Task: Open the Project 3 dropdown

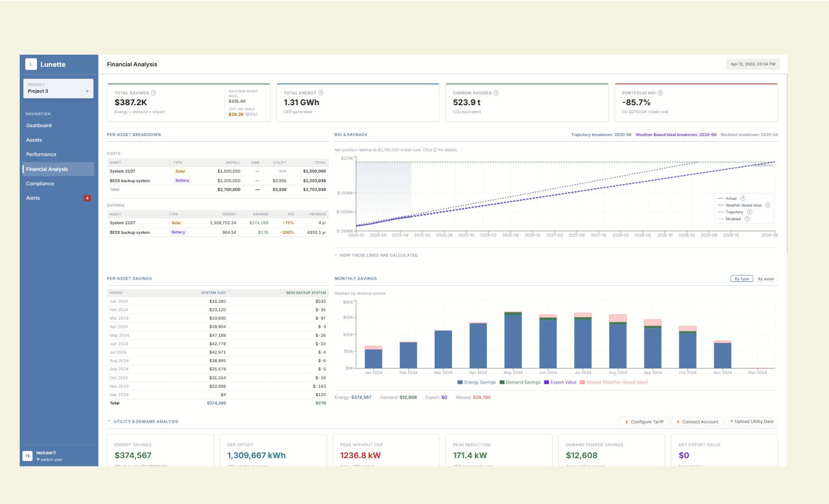Action: pyautogui.click(x=58, y=89)
